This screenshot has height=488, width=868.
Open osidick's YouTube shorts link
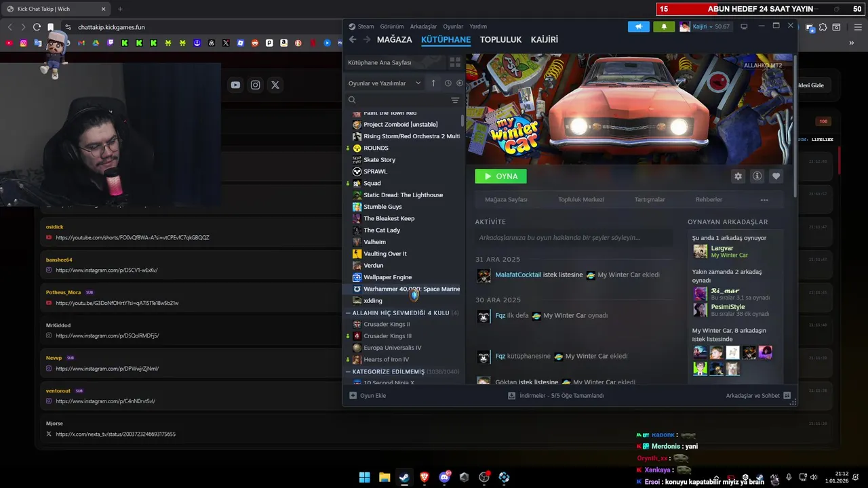click(132, 238)
